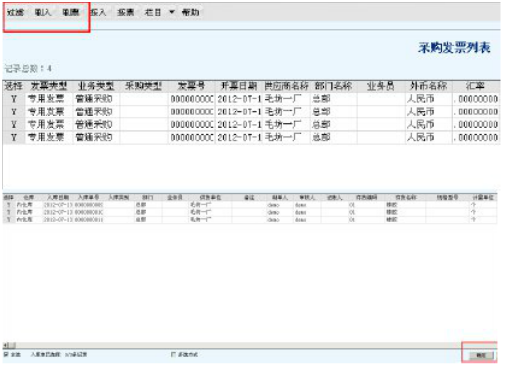Image resolution: width=506 pixels, height=366 pixels.
Task: Tick the checkbox in the middle of the bottom bar
Action: (173, 354)
